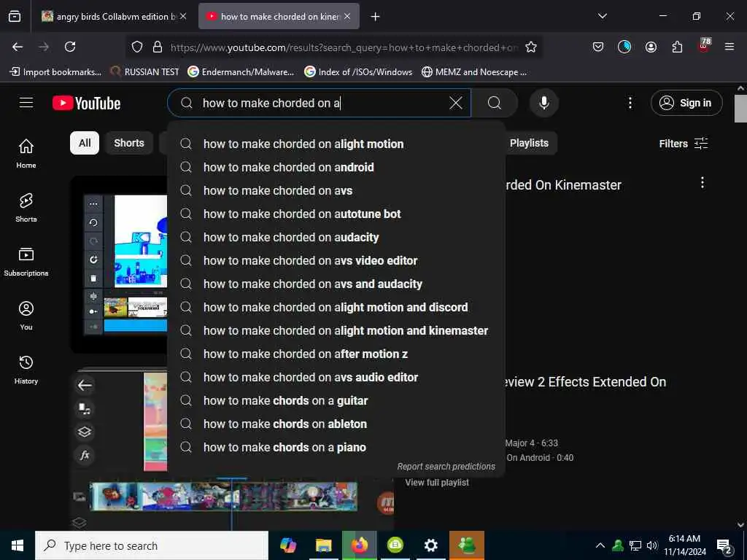Image resolution: width=747 pixels, height=560 pixels.
Task: Open the You section in sidebar
Action: coord(26,315)
